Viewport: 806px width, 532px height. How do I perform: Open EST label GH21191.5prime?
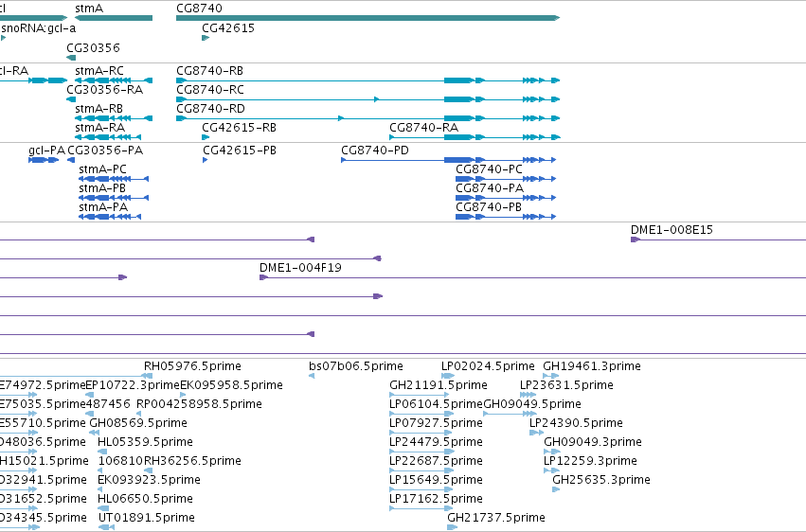(439, 385)
